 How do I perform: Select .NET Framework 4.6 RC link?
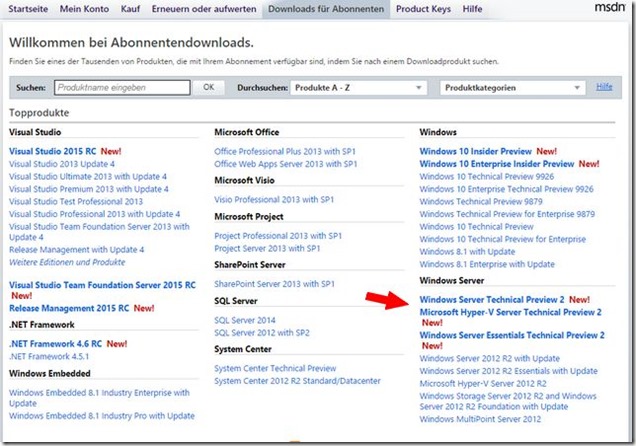click(55, 343)
